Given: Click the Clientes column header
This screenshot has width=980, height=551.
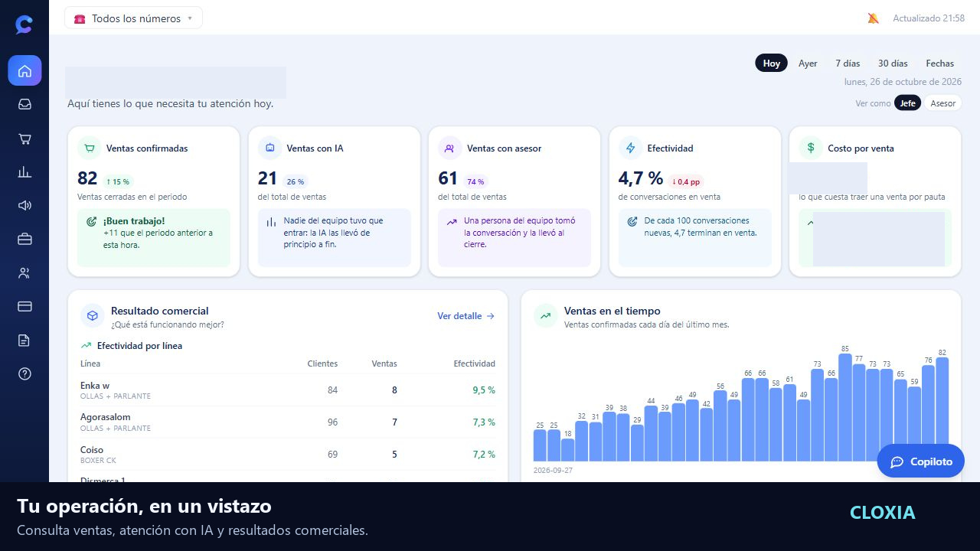Looking at the screenshot, I should [322, 364].
